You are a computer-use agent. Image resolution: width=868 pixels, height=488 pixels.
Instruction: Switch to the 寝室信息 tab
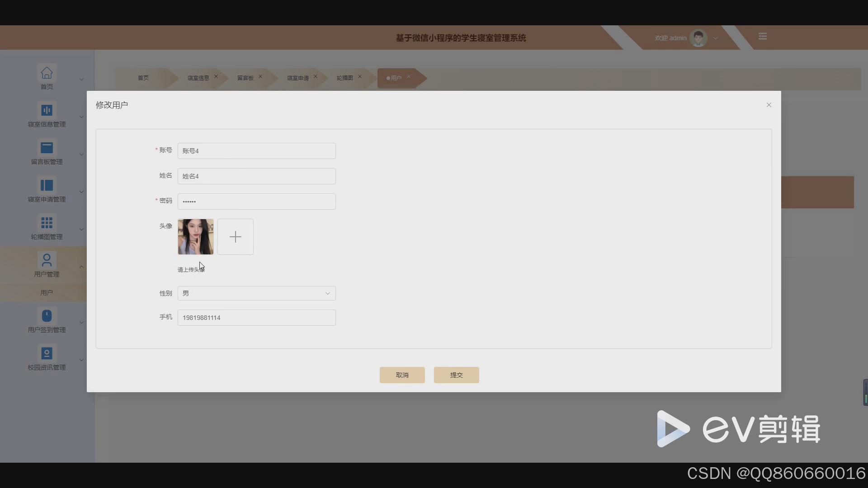pyautogui.click(x=198, y=78)
